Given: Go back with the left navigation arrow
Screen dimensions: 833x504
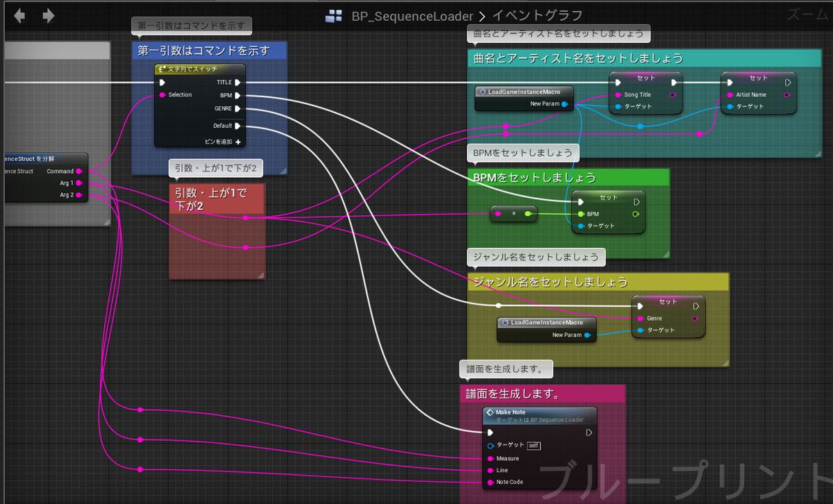Looking at the screenshot, I should [19, 16].
